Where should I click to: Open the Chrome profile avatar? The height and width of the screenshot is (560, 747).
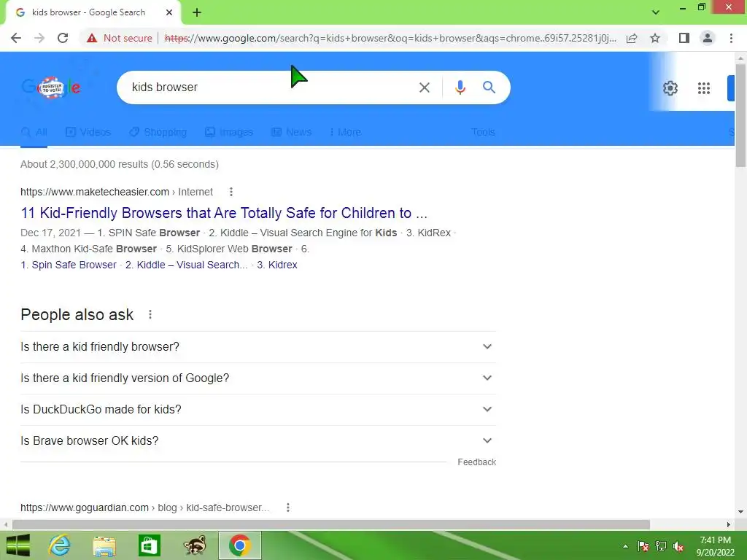[708, 38]
